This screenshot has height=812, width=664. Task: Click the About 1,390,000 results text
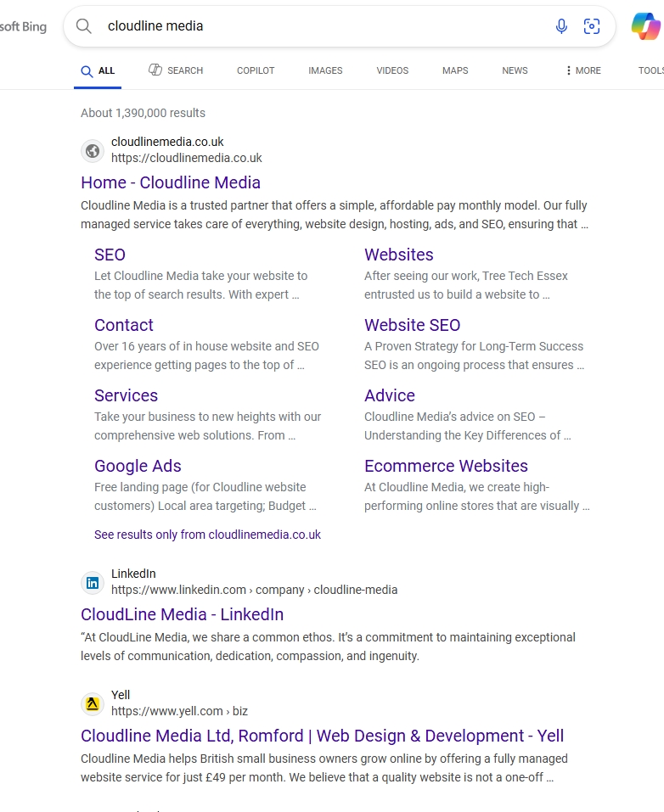coord(143,113)
